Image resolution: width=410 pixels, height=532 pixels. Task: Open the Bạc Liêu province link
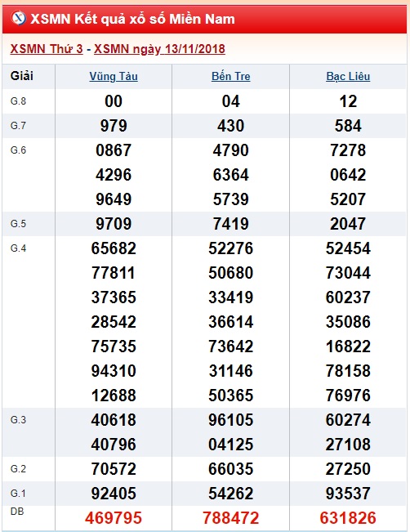pos(348,76)
